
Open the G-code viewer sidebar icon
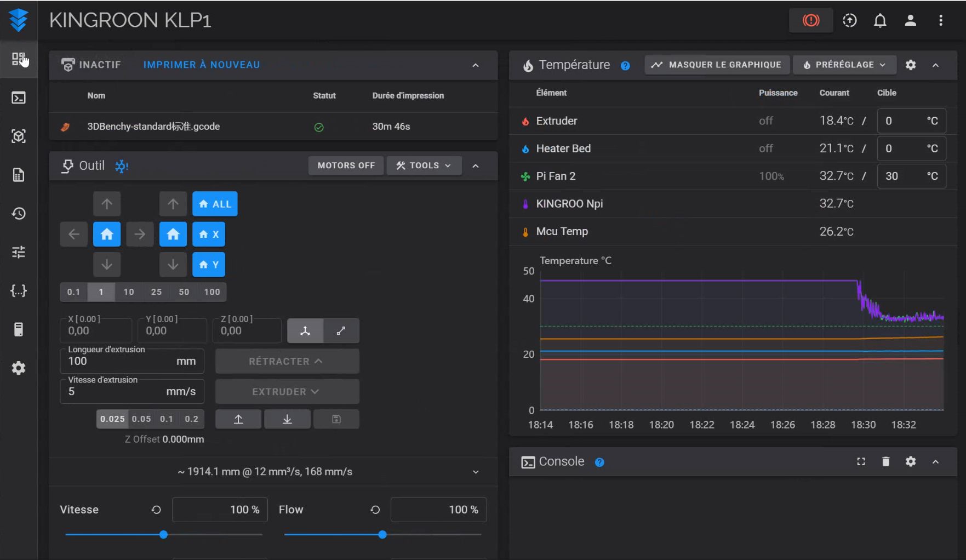[19, 136]
